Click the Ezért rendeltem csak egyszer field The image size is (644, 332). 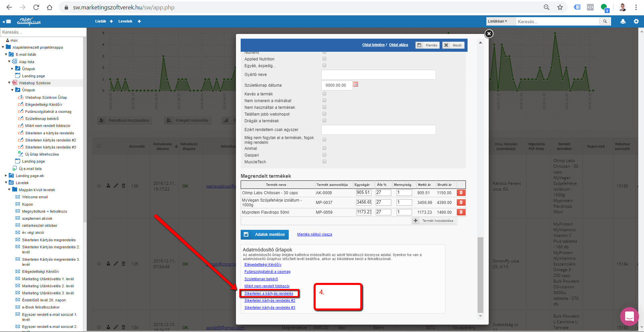click(x=378, y=130)
